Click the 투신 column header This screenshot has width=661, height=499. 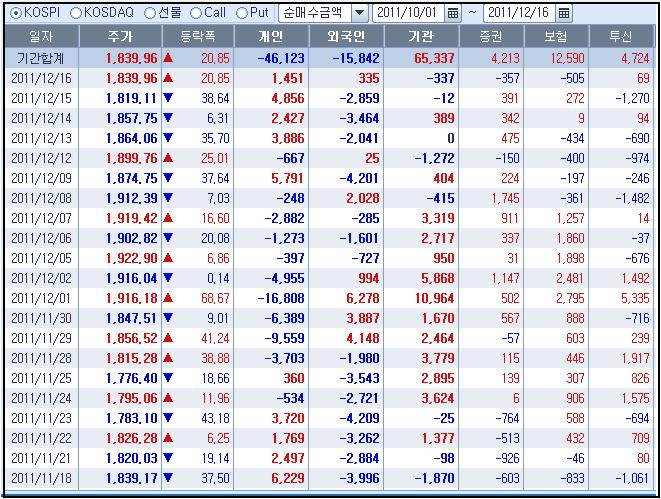coord(621,37)
